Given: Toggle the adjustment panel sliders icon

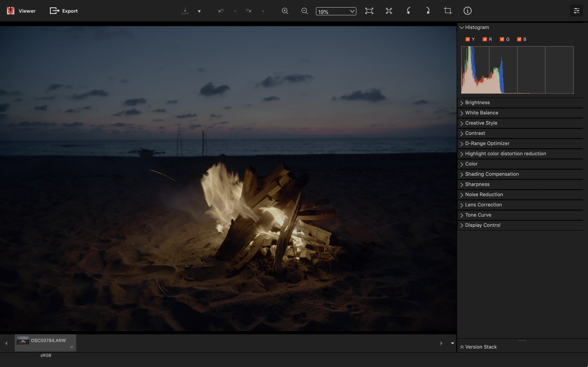Looking at the screenshot, I should click(x=576, y=11).
